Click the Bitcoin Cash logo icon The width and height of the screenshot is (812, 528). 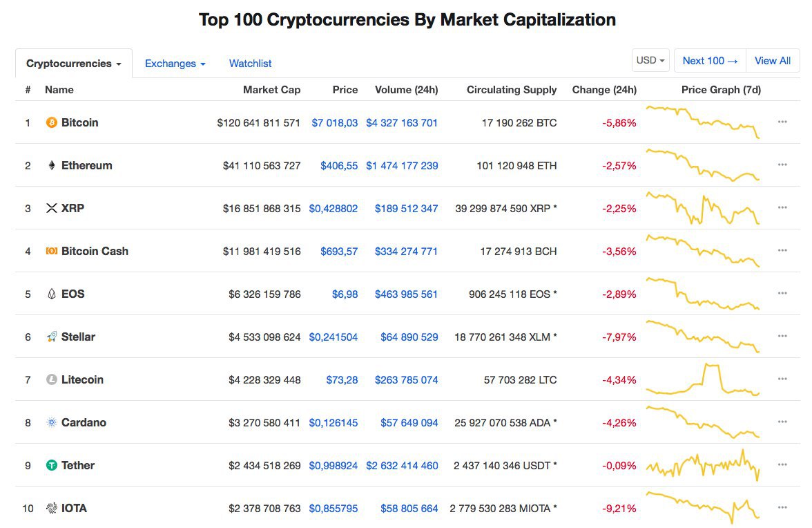click(x=51, y=251)
